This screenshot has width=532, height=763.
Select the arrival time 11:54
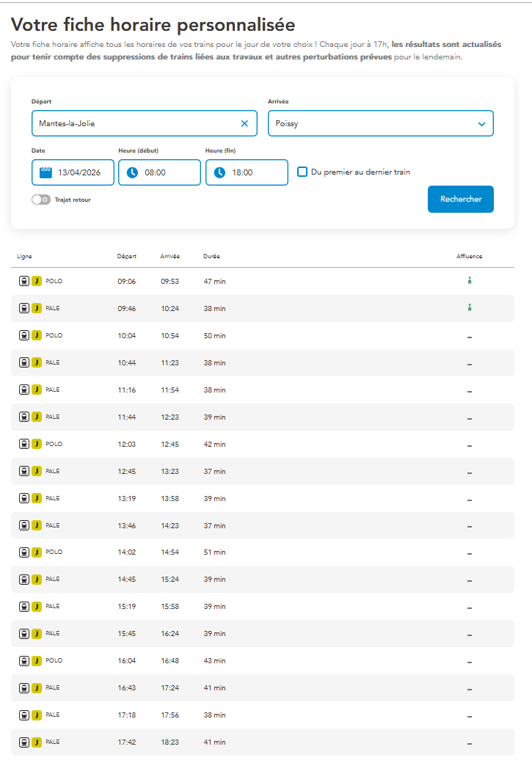(170, 390)
